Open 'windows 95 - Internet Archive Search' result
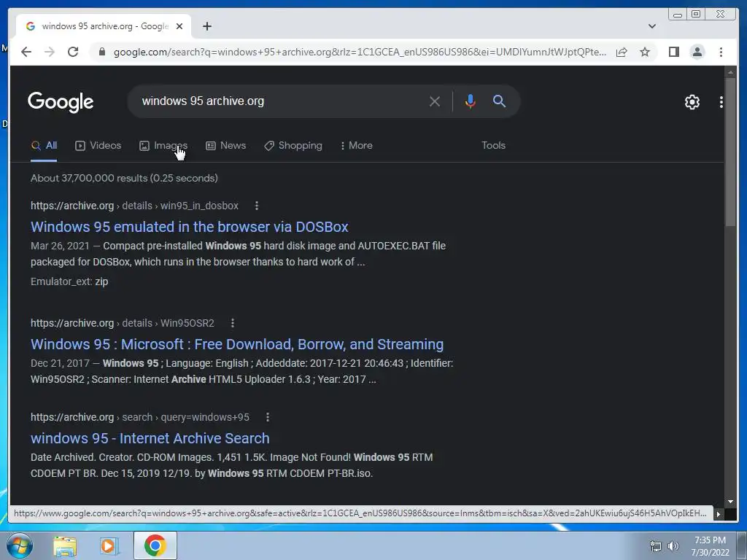This screenshot has width=747, height=560. [150, 438]
